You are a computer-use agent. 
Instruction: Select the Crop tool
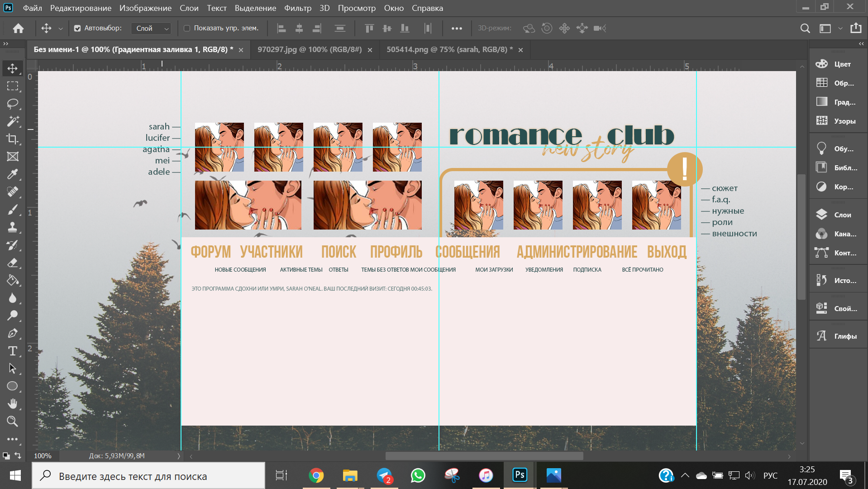pos(13,139)
